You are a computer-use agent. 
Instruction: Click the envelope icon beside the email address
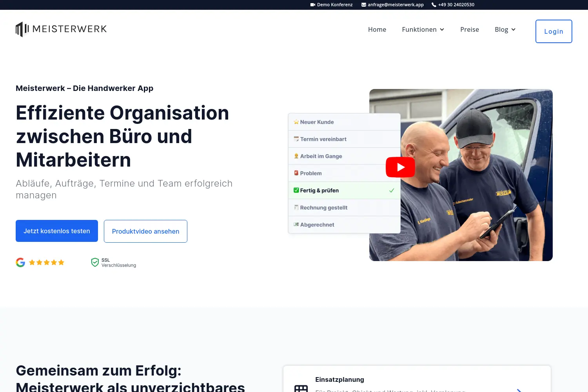coord(364,5)
